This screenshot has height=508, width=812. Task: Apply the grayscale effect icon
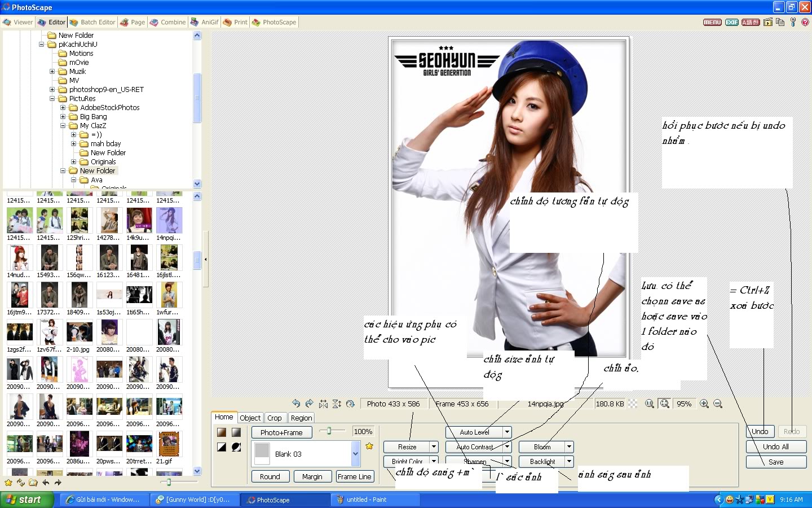236,432
